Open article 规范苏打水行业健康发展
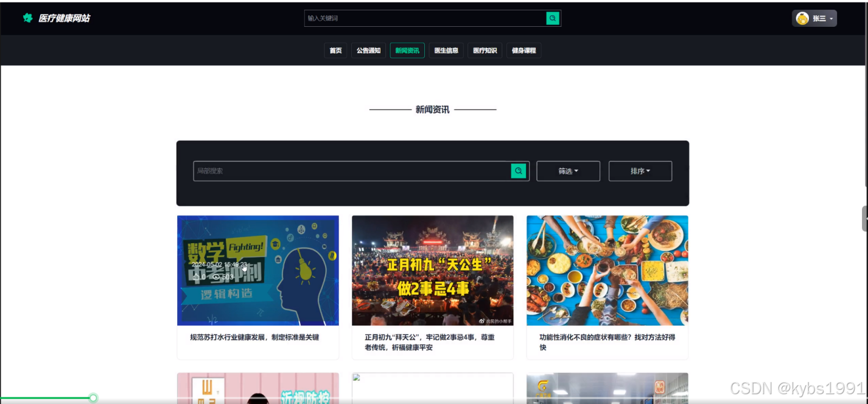Screen dimensions: 868x404 254,337
